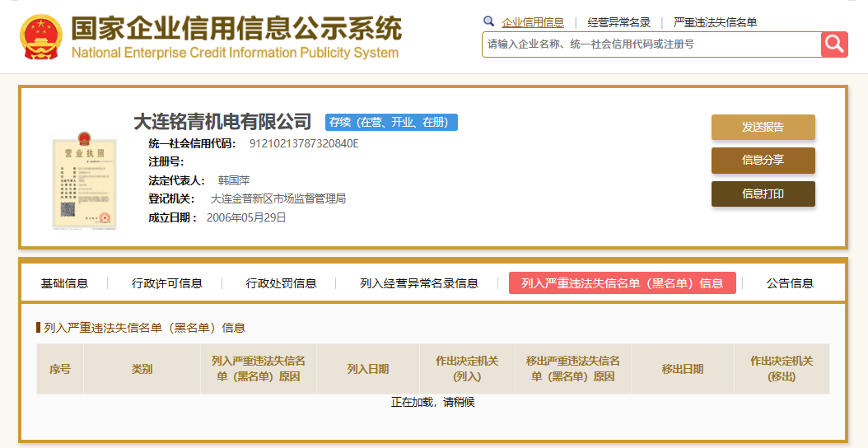This screenshot has width=868, height=448.
Task: Switch to the 公告信息 tab
Action: (x=790, y=283)
